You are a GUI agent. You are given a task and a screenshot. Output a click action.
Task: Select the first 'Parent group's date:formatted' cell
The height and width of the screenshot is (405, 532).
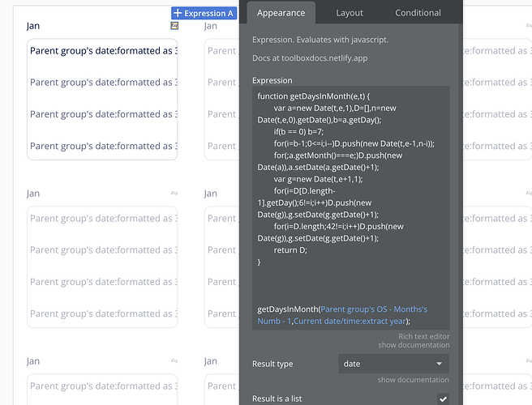tap(103, 50)
